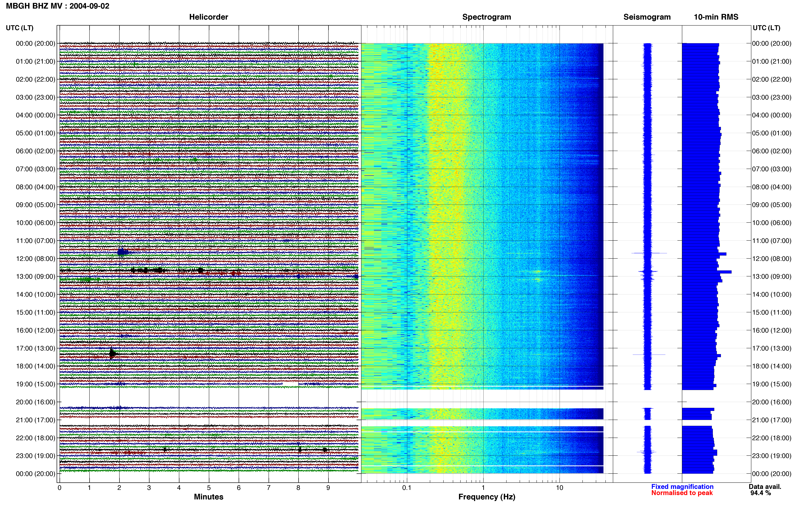Click '22:00 (18:00)' on the left time axis

click(36, 438)
